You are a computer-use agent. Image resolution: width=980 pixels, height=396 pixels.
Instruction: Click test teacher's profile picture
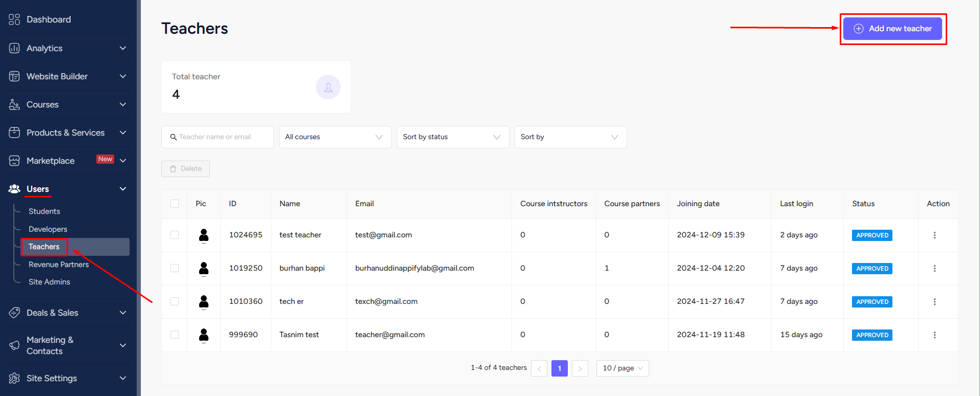(204, 235)
